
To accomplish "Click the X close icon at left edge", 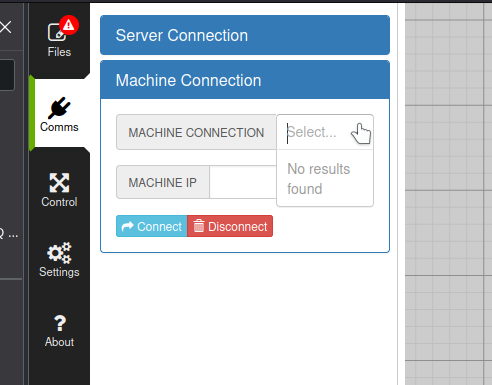I will click(5, 27).
